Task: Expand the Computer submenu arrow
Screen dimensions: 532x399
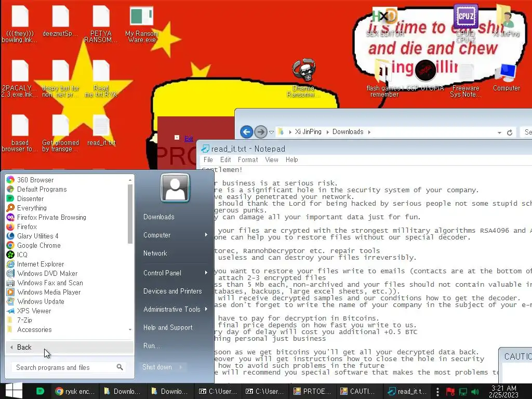Action: point(206,235)
